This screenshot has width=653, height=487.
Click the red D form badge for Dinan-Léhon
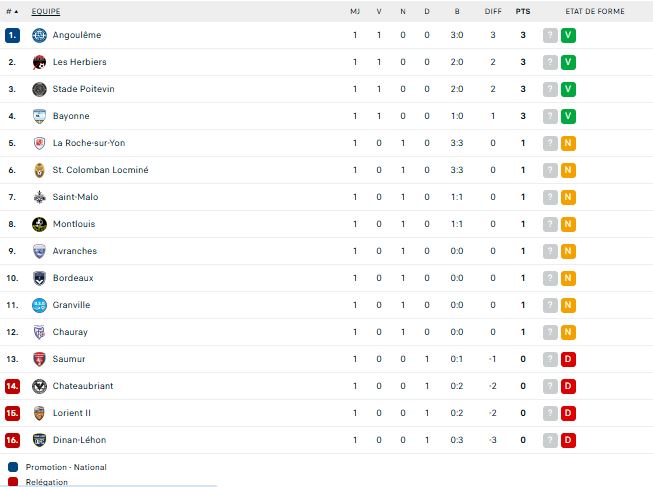point(568,440)
